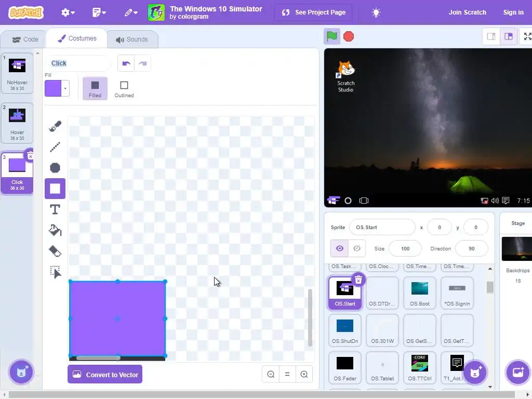Click Join Scratch link
Image resolution: width=532 pixels, height=399 pixels.
[x=467, y=12]
